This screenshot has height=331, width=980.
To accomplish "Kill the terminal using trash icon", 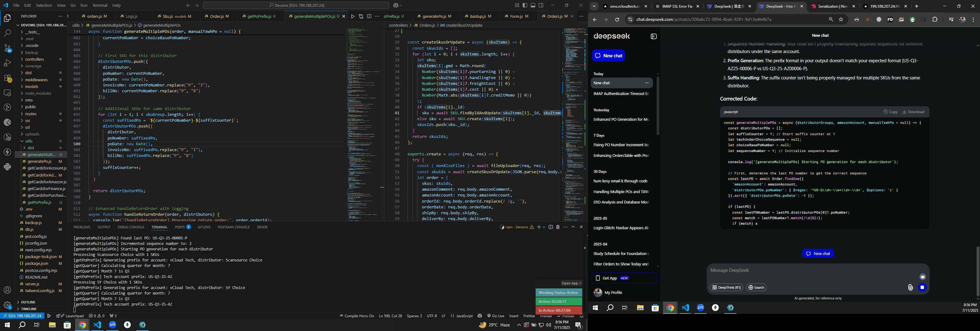I will 558,227.
